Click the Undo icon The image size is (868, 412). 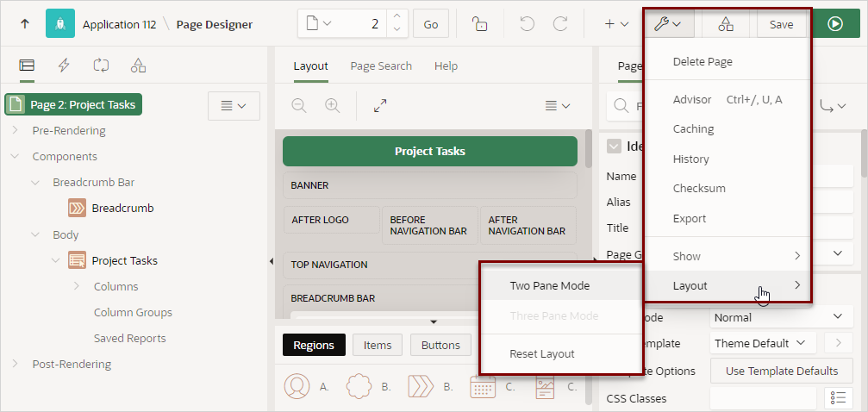pos(527,24)
